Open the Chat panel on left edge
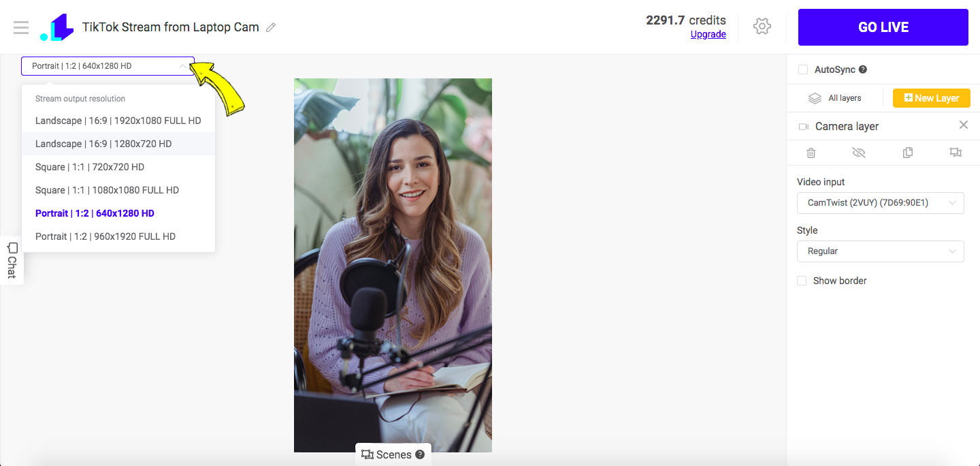This screenshot has height=466, width=980. click(11, 262)
